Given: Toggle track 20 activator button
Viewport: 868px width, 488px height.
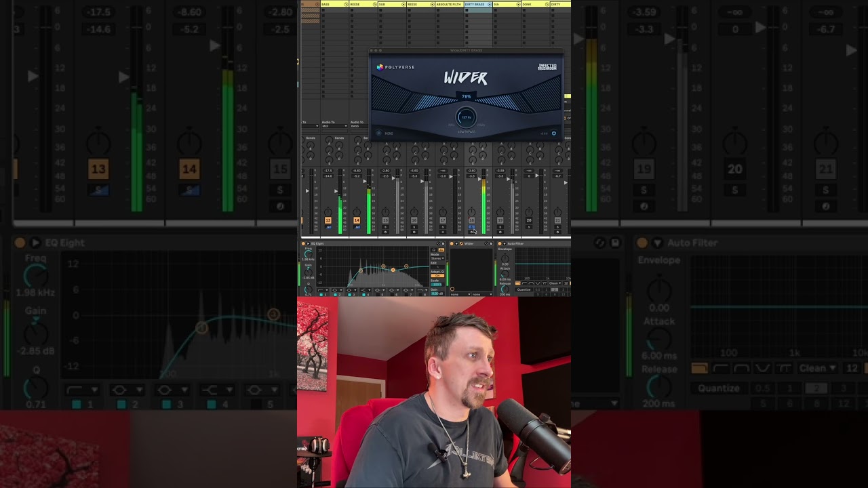Looking at the screenshot, I should (x=529, y=221).
